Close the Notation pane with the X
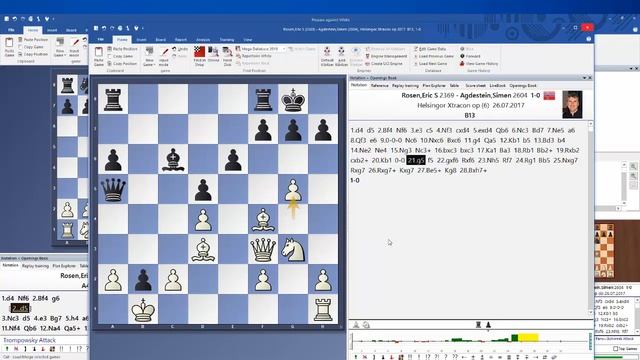The image size is (640, 360). click(x=590, y=78)
